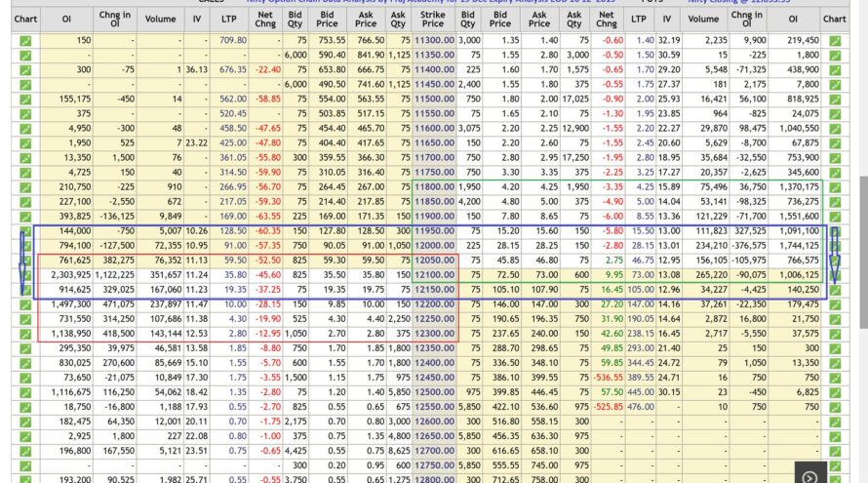Open strike price 12700.00 link
The height and width of the screenshot is (483, 868).
(x=434, y=452)
